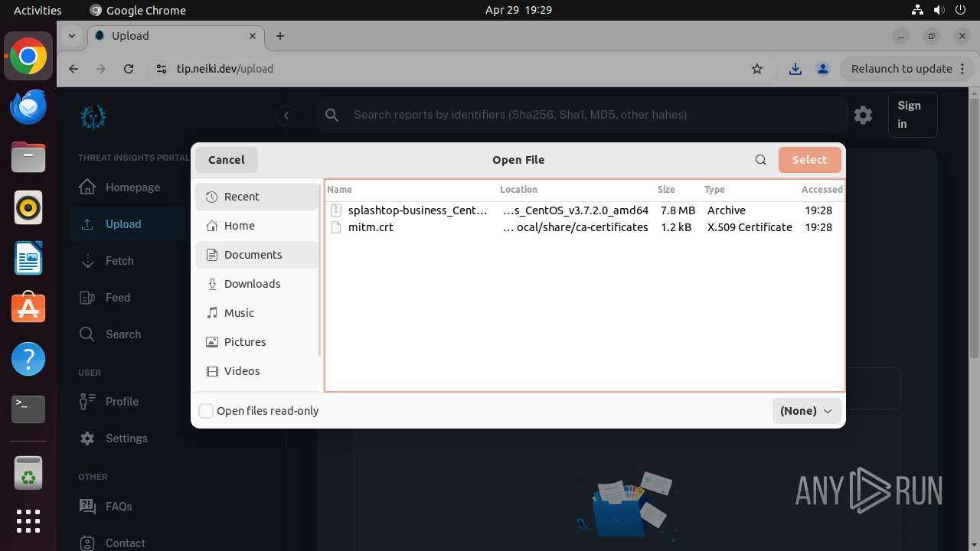Open Music in file dialog sidebar

point(256,313)
